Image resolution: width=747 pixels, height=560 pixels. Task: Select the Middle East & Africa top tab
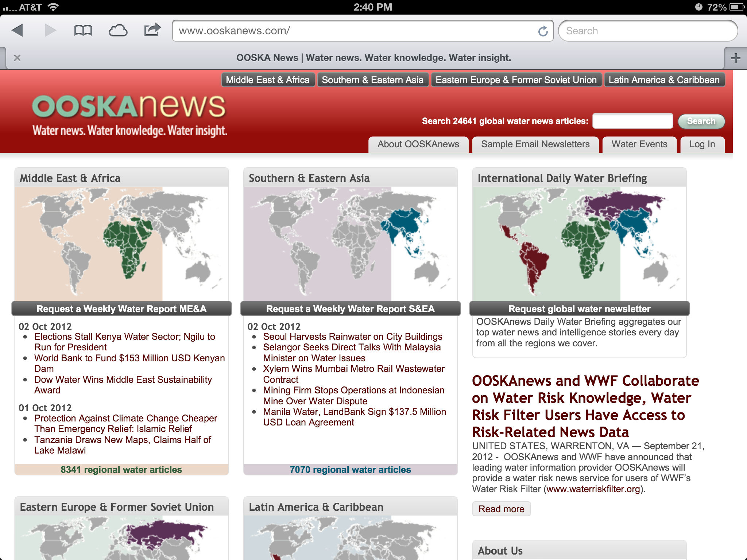pyautogui.click(x=267, y=80)
